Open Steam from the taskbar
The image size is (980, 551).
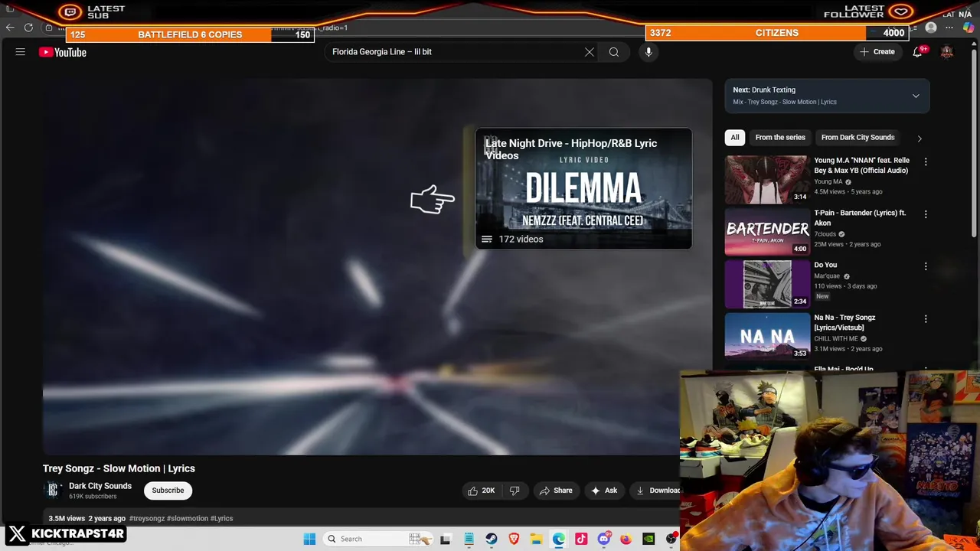point(492,539)
